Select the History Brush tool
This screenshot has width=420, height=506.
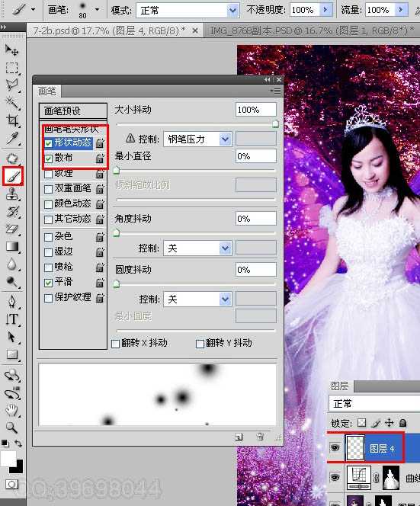pyautogui.click(x=12, y=212)
